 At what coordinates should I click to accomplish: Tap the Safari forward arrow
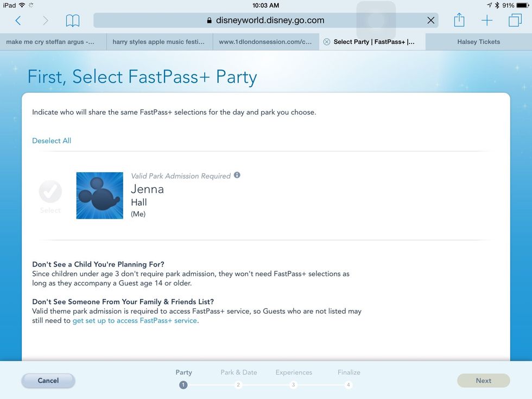tap(46, 21)
